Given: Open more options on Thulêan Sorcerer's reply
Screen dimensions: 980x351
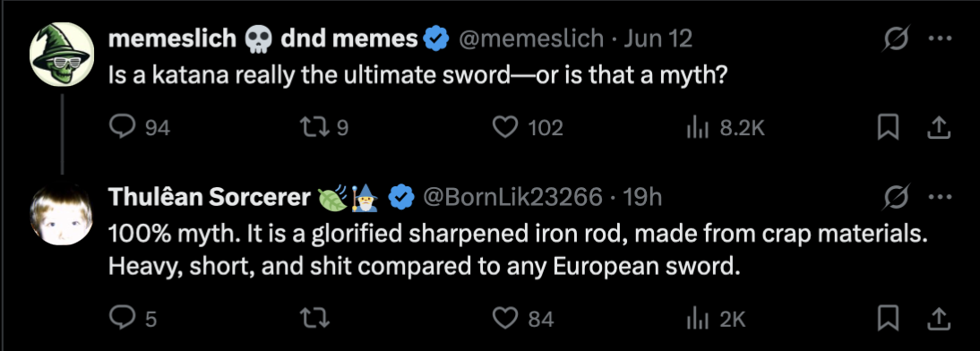Looking at the screenshot, I should pos(940,198).
